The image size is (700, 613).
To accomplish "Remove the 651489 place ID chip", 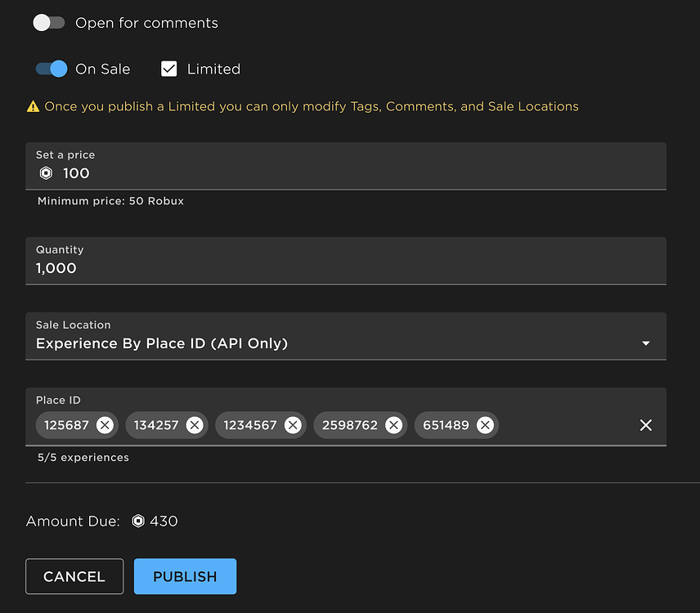I will [x=485, y=425].
